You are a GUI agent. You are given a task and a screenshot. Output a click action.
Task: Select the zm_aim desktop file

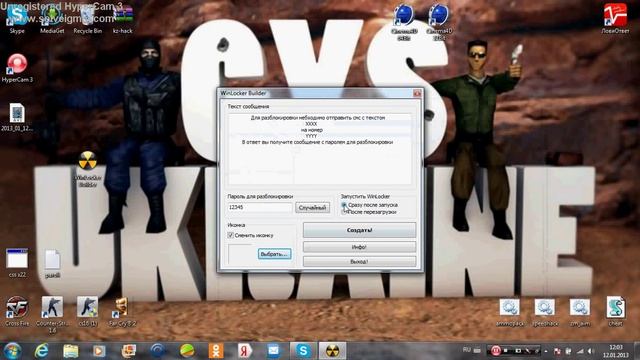coord(580,313)
